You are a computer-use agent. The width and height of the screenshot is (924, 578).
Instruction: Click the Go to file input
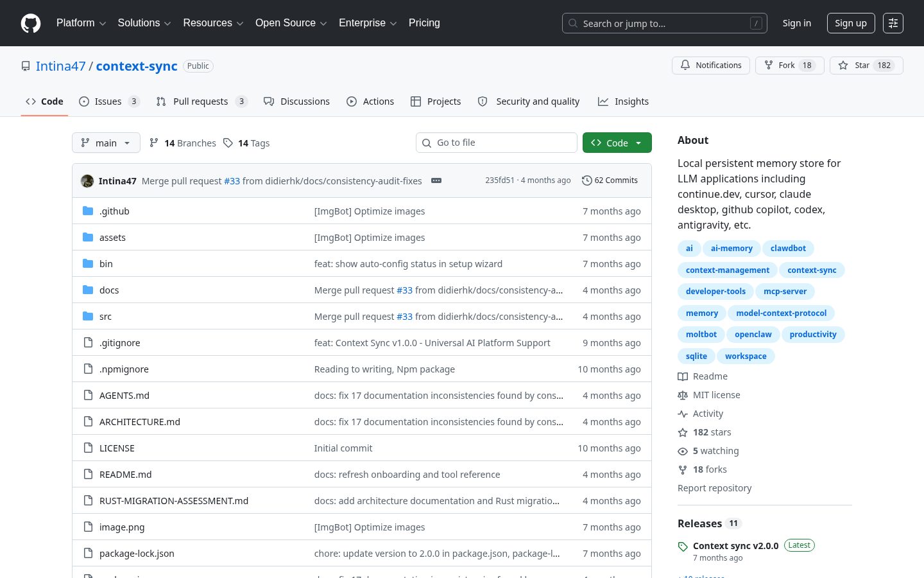[497, 143]
